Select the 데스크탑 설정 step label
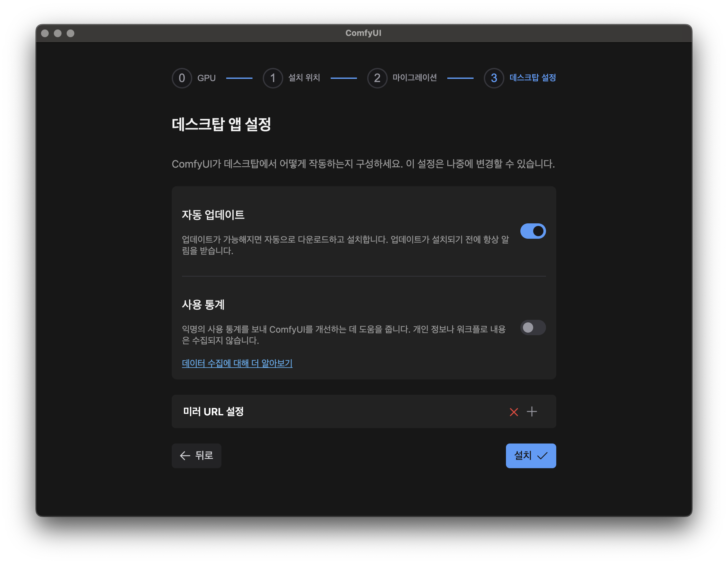The height and width of the screenshot is (564, 728). point(532,78)
